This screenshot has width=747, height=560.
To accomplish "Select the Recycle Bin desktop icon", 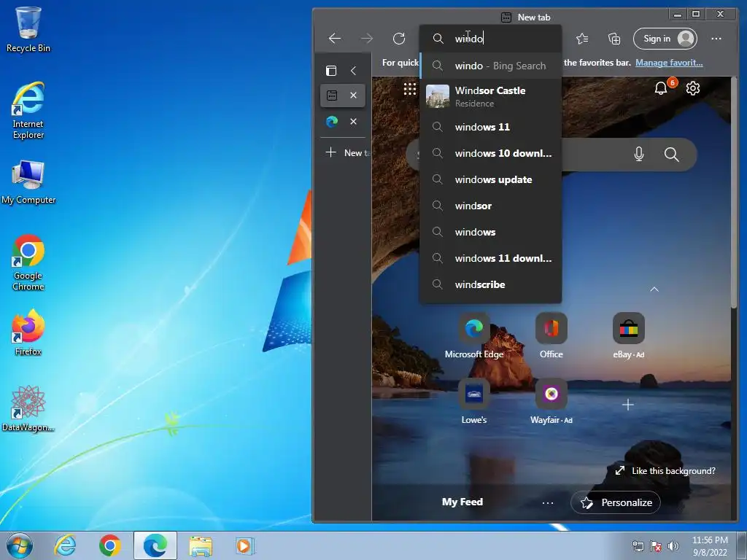I will (x=28, y=29).
